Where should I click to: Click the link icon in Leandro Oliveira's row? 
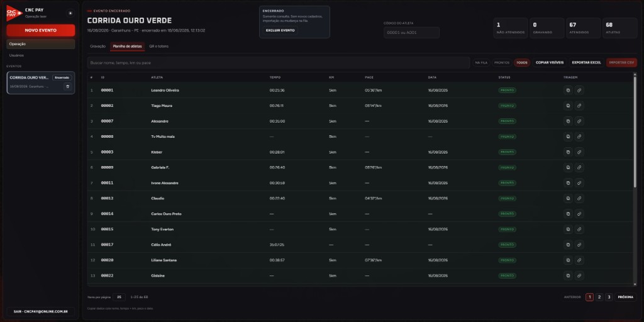[579, 91]
